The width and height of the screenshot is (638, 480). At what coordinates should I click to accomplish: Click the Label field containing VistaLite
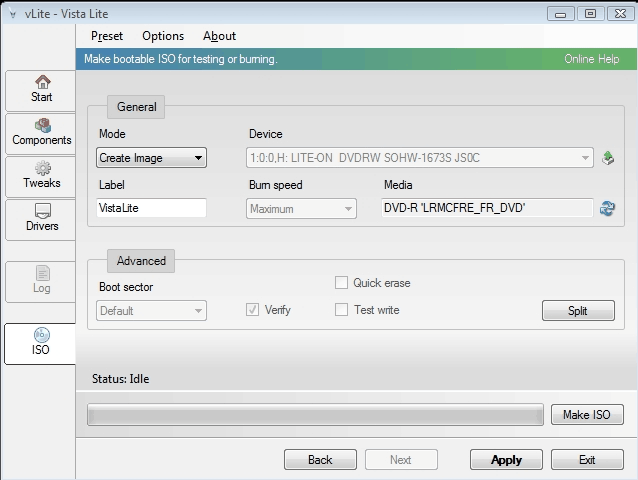tap(151, 208)
